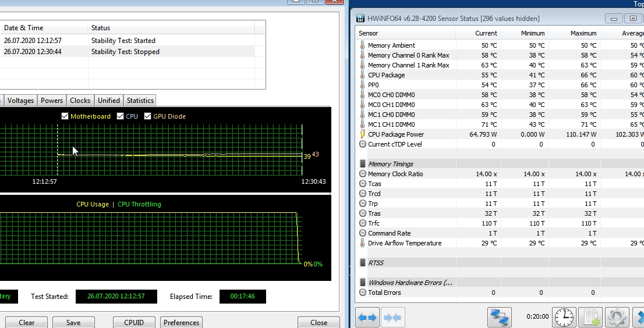Image resolution: width=644 pixels, height=328 pixels.
Task: Click thermometer icon beside PP0
Action: point(362,84)
